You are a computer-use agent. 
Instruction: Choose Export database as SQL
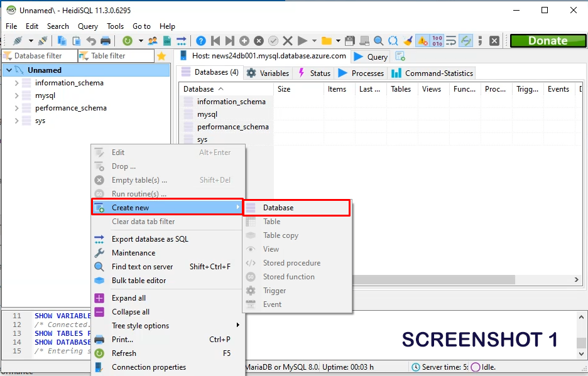(x=150, y=239)
